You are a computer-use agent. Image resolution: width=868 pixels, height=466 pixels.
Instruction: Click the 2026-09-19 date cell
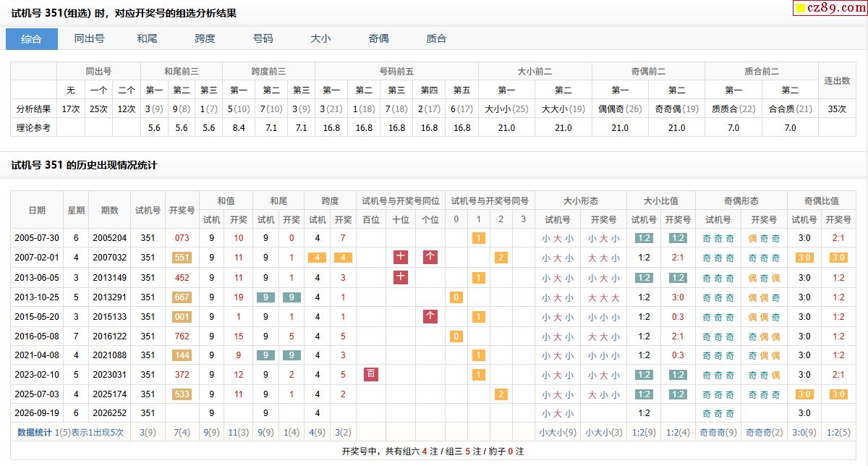pyautogui.click(x=36, y=413)
